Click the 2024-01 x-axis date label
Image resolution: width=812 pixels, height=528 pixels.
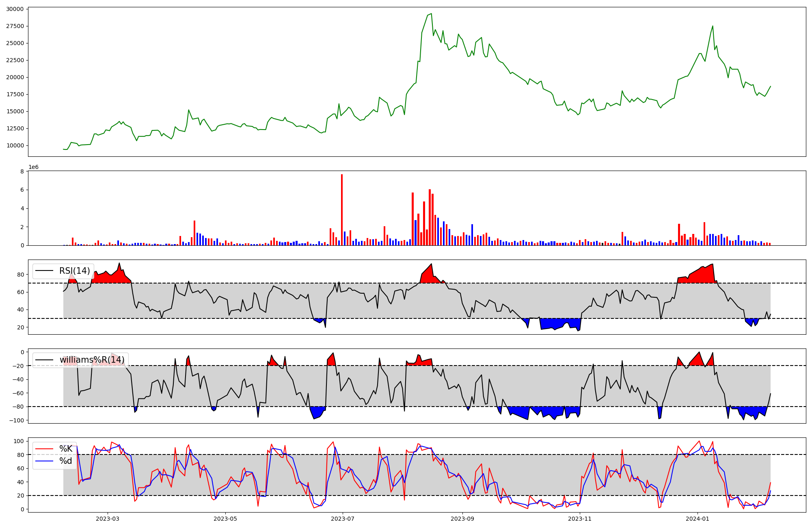pos(698,519)
